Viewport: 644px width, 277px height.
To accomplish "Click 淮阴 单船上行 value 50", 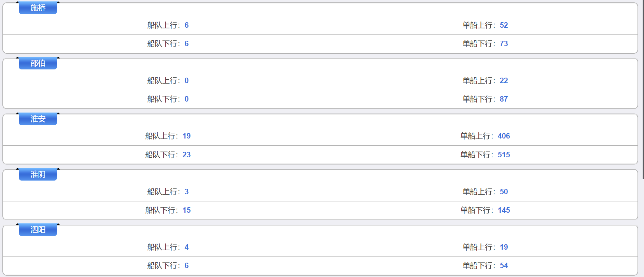I will pyautogui.click(x=504, y=192).
